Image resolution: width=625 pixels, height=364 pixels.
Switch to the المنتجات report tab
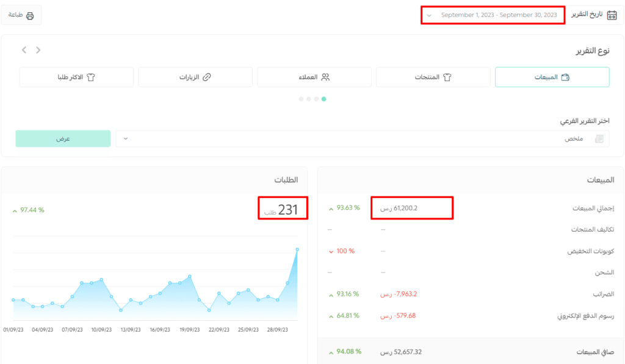pos(433,77)
